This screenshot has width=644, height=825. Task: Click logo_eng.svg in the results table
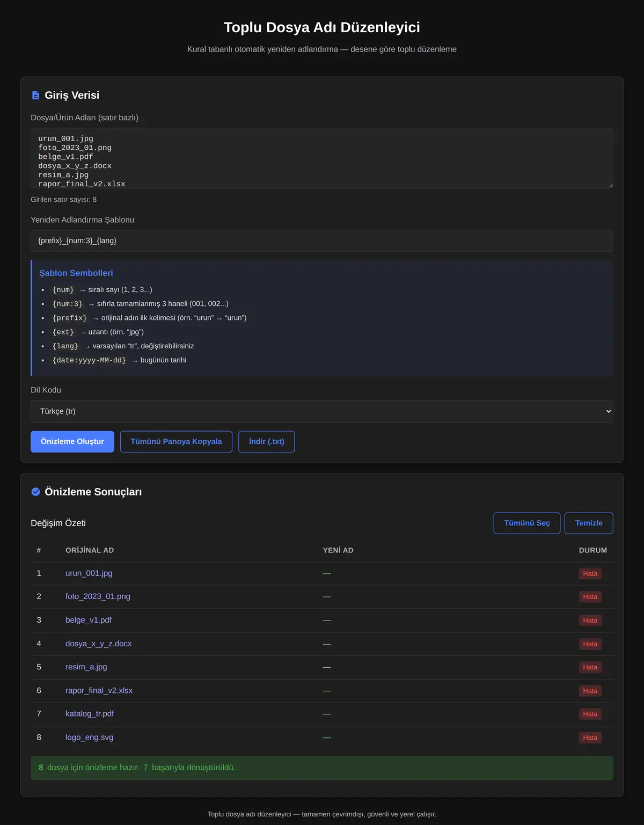(x=90, y=737)
